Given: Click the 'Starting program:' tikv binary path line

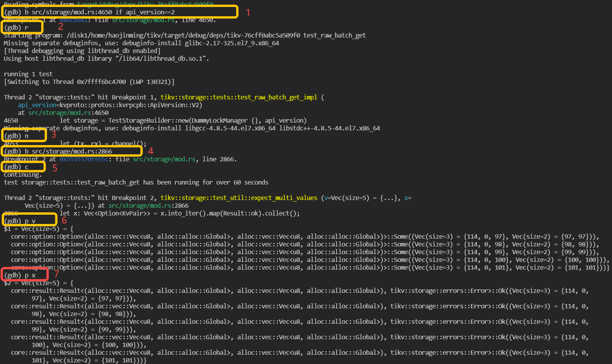Looking at the screenshot, I should pos(185,35).
